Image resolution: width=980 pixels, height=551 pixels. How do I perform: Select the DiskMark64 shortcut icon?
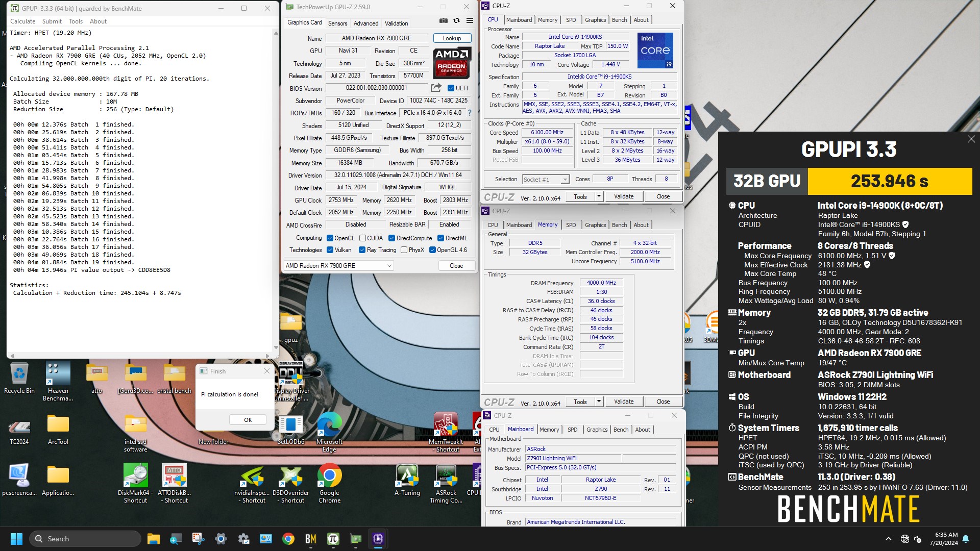(x=136, y=483)
